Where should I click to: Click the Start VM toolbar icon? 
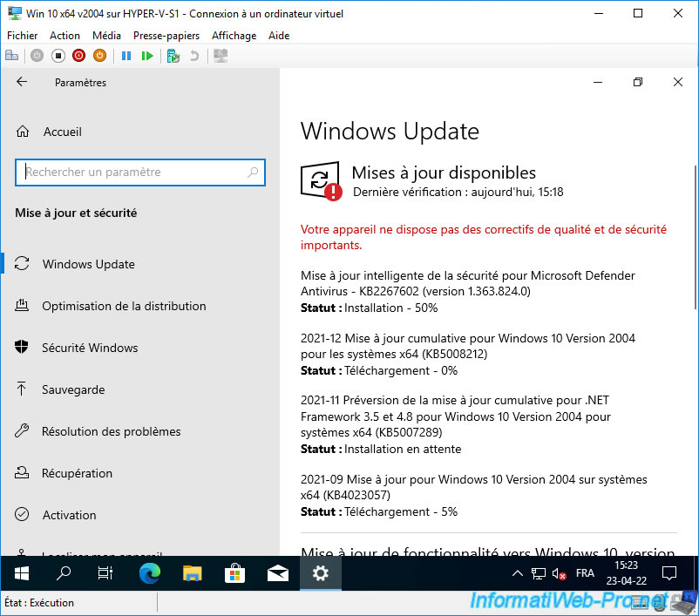pyautogui.click(x=37, y=56)
